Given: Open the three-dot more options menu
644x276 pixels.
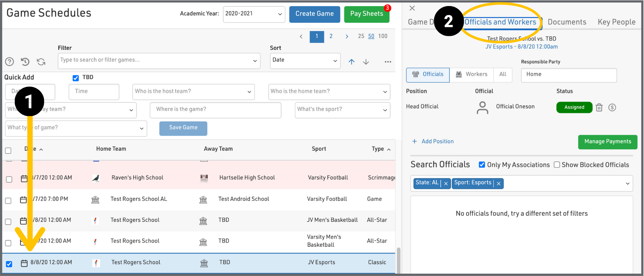Looking at the screenshot, I should tap(388, 62).
